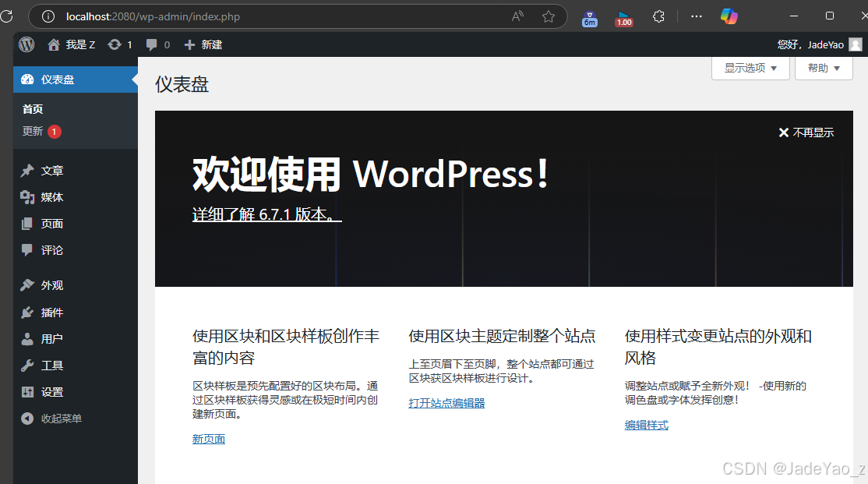Open the site home '我是 Z' link
The height and width of the screenshot is (484, 868).
[x=72, y=45]
